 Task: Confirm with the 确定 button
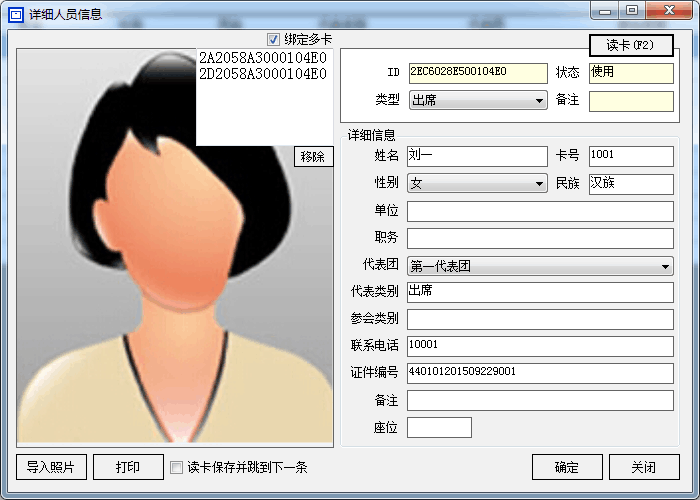[567, 467]
